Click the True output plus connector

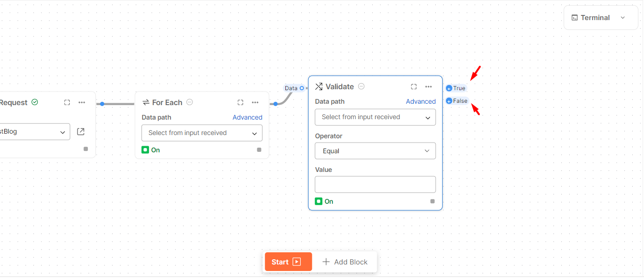point(449,88)
